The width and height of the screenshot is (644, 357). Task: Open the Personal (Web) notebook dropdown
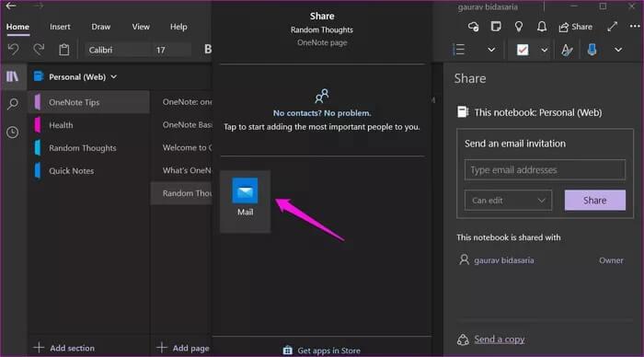click(76, 76)
